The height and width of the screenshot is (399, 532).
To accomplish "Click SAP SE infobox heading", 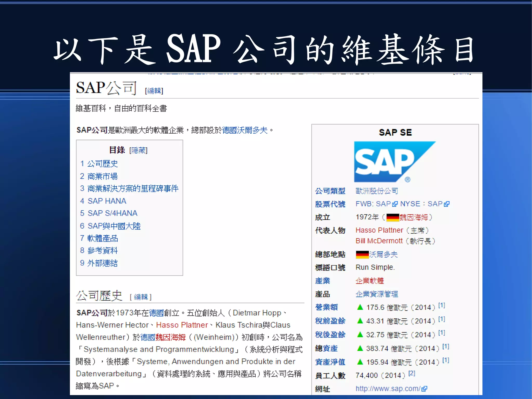I will [395, 133].
